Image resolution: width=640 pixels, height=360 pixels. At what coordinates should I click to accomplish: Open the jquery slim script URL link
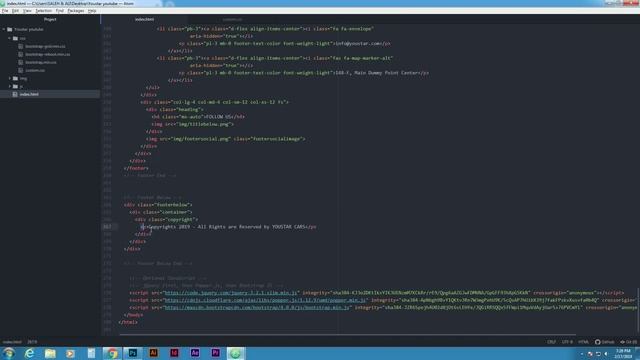point(230,293)
